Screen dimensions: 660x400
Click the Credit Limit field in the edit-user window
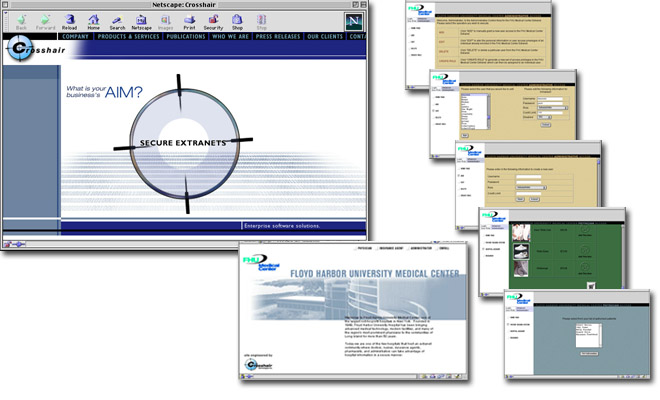point(550,112)
